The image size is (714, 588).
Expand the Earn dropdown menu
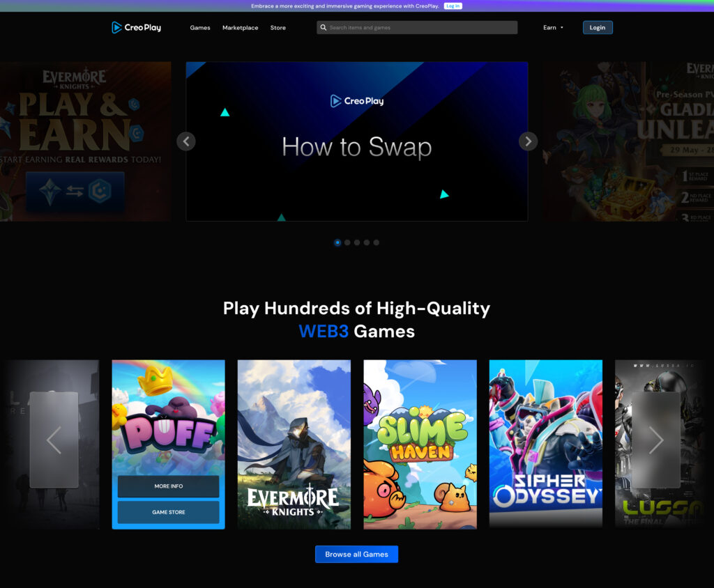click(x=553, y=28)
